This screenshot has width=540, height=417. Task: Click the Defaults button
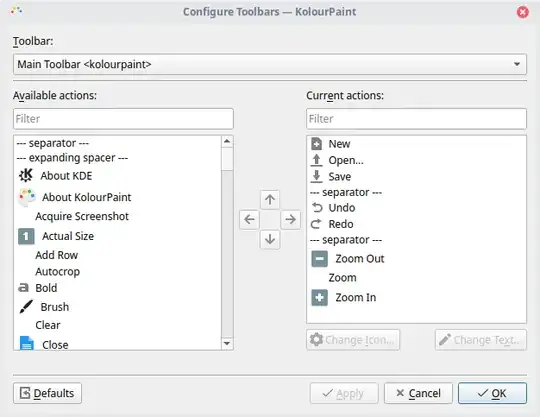tap(48, 393)
